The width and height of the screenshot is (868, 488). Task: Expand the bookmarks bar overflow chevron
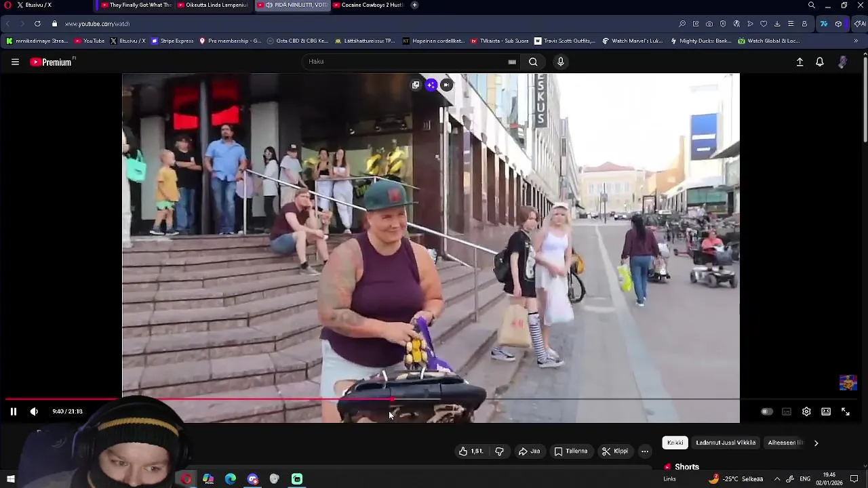(x=856, y=41)
